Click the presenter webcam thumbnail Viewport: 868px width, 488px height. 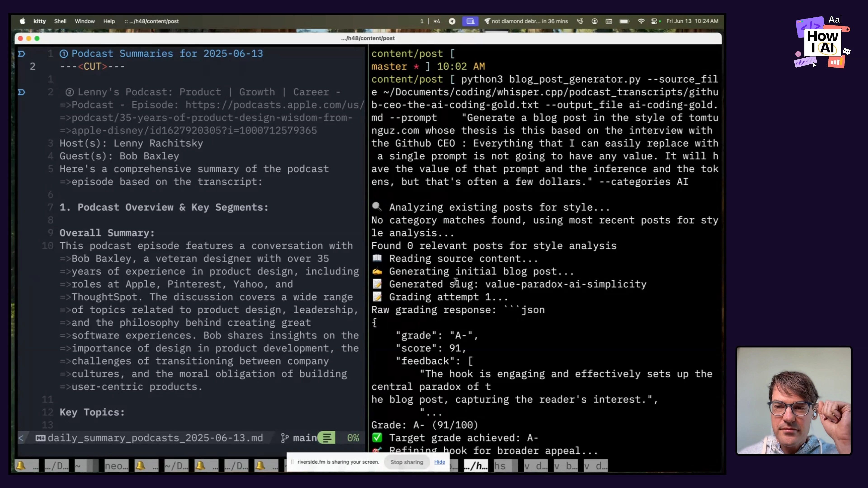pos(794,400)
